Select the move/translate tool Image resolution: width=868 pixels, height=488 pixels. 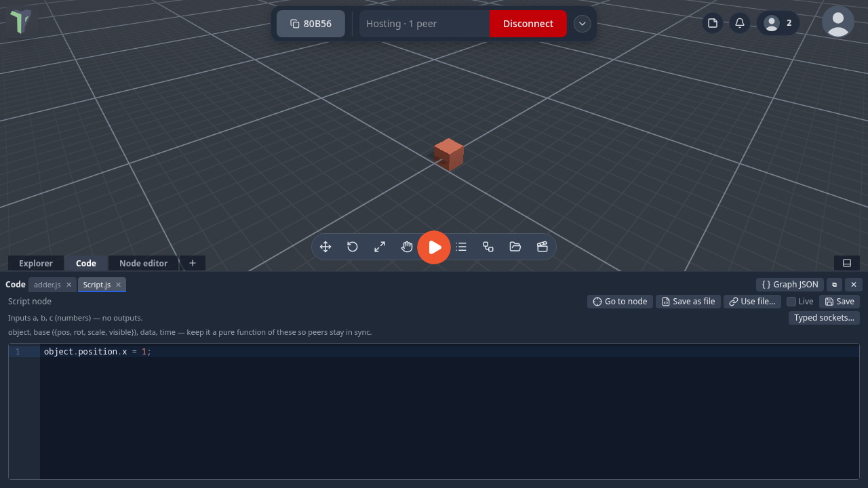(x=325, y=247)
